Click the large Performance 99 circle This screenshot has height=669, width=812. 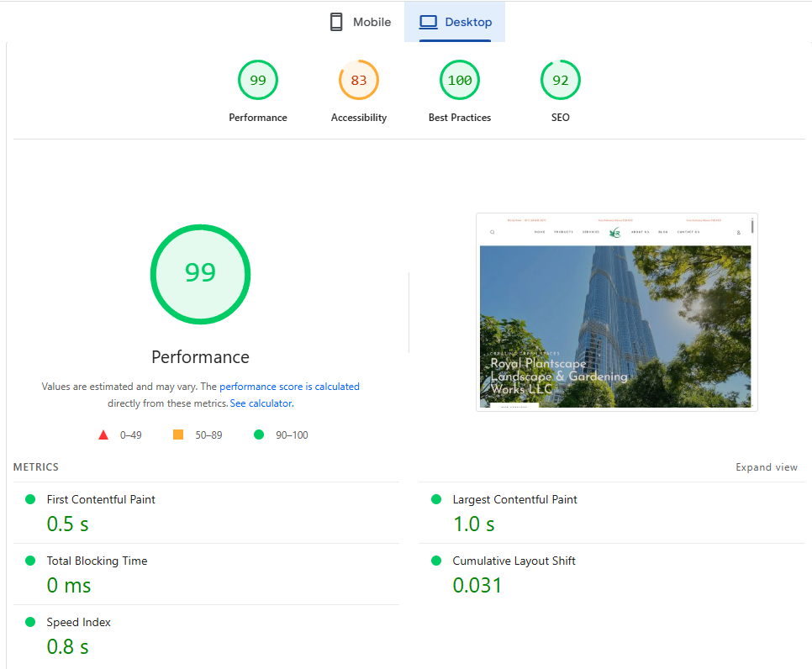tap(200, 273)
